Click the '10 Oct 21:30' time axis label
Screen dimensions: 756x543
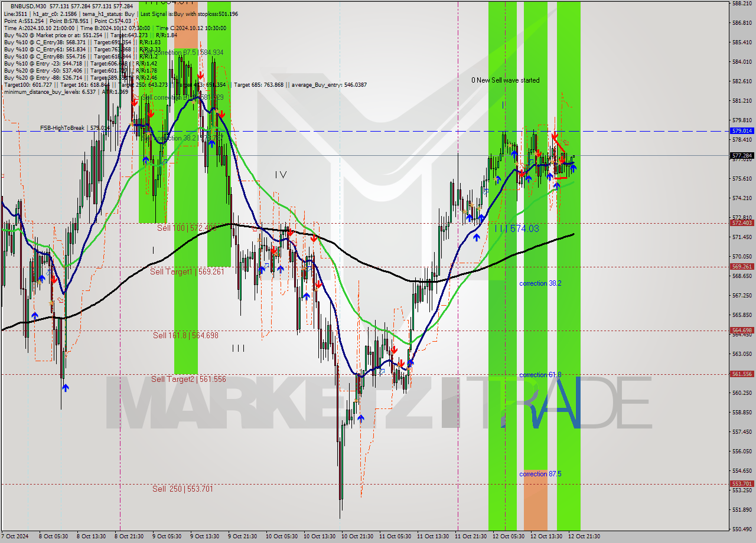[x=357, y=537]
